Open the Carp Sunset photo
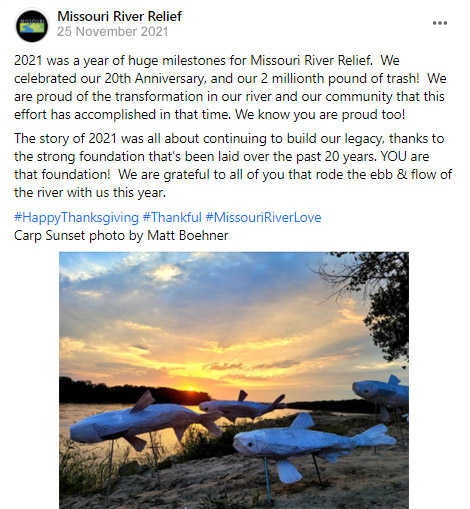This screenshot has height=509, width=470. tap(234, 380)
